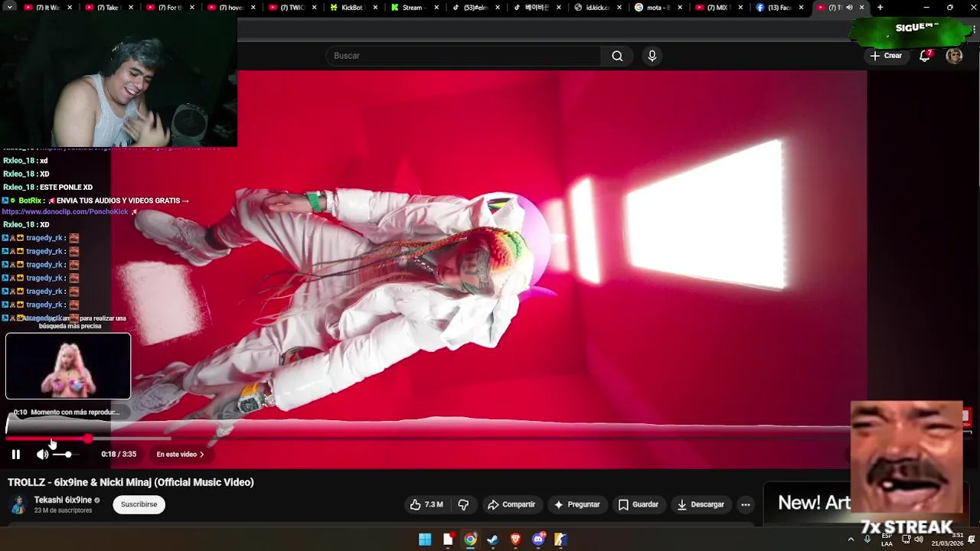Subscribe with the Suscribirse button
Image resolution: width=980 pixels, height=551 pixels.
click(139, 504)
